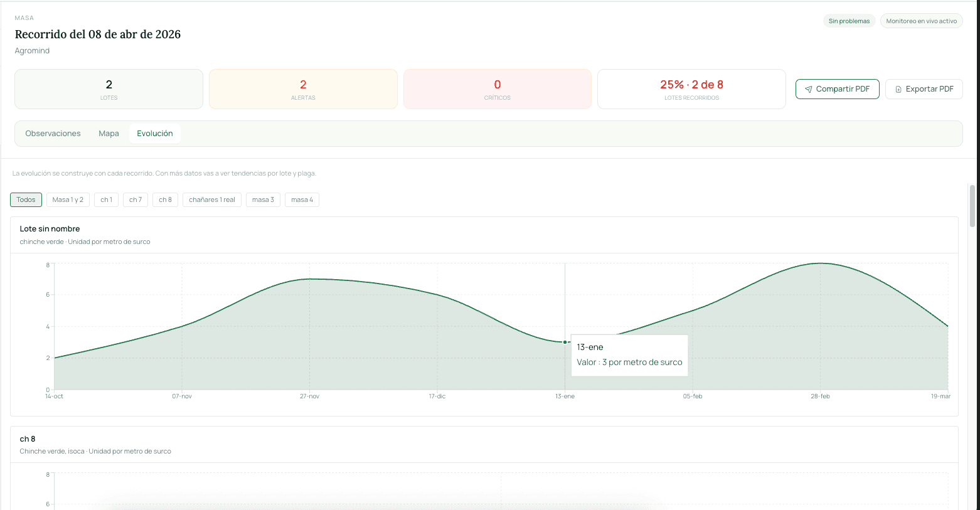Screen dimensions: 980x510
Task: Click the vertical scrollbar thumb
Action: click(x=972, y=206)
